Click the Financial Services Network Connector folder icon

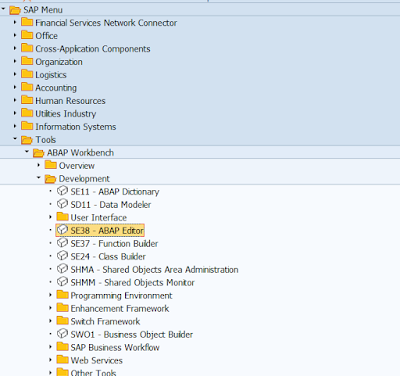tap(27, 22)
